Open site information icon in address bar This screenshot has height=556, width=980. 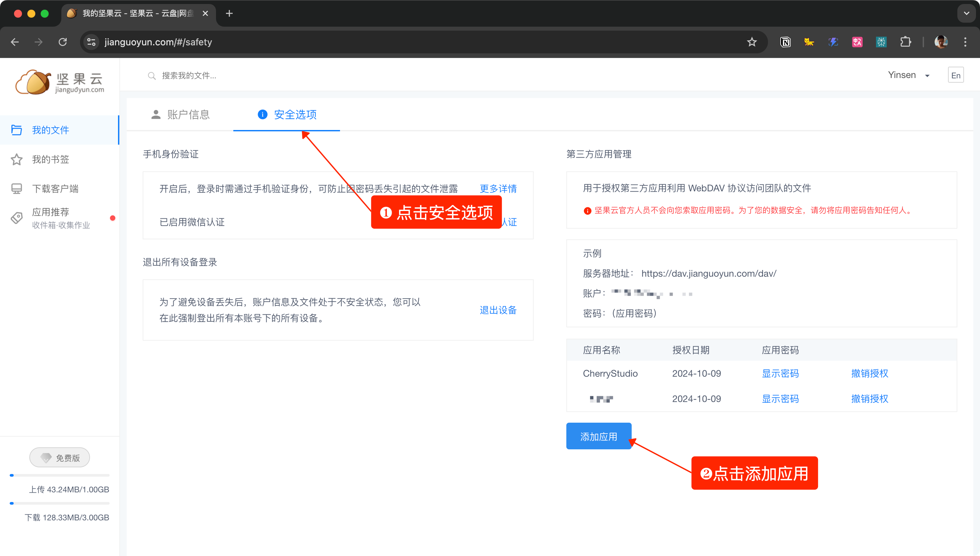pos(91,42)
